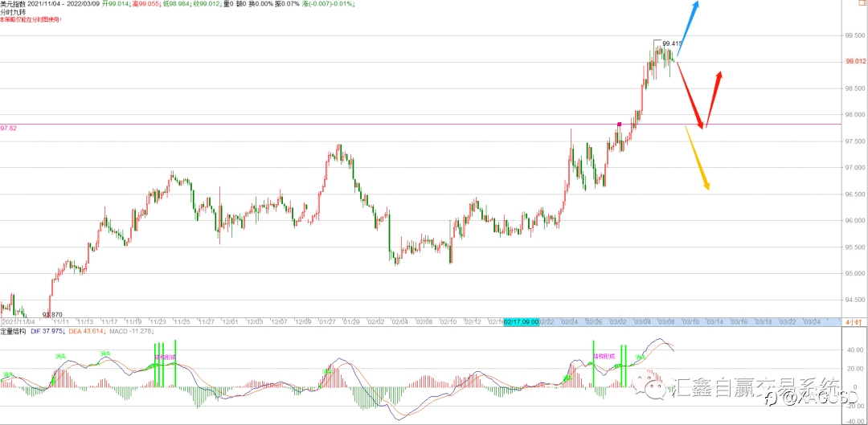Click the 99.415 high price annotation

(673, 43)
